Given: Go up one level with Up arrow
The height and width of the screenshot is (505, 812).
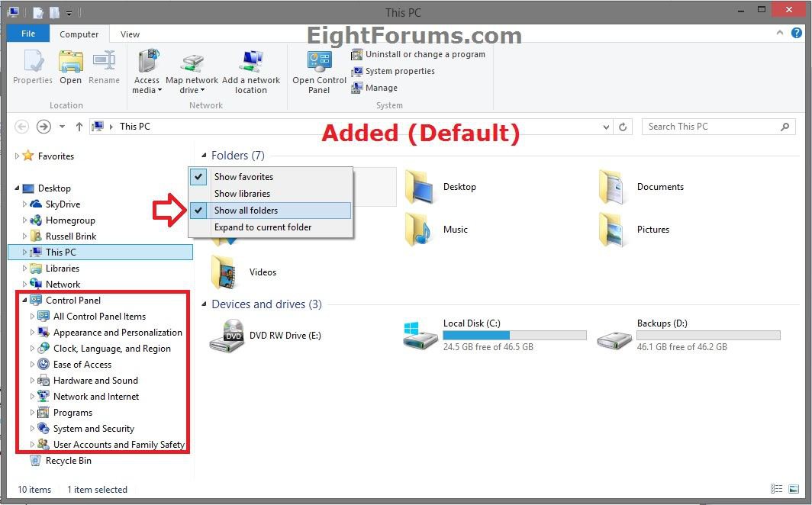Looking at the screenshot, I should [79, 127].
